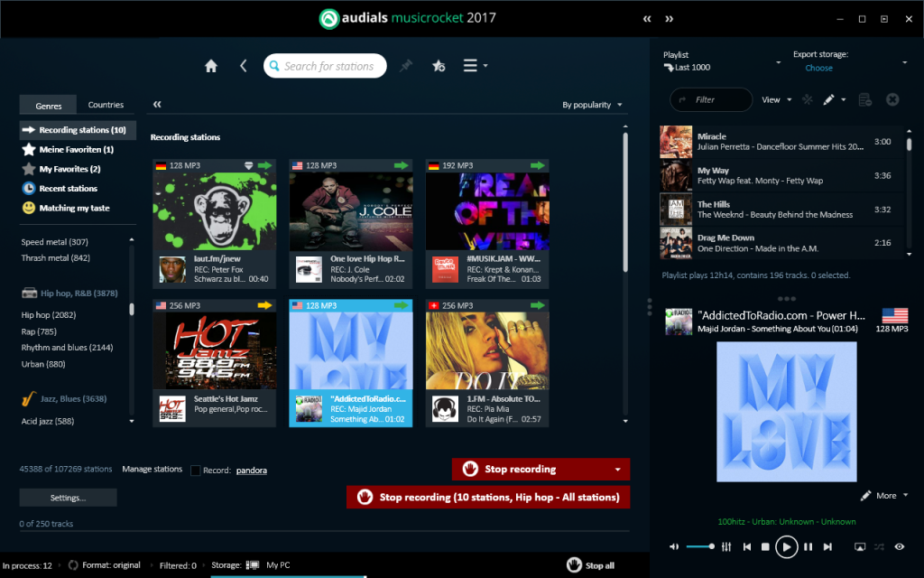Go to the Home view
This screenshot has width=924, height=578.
point(211,66)
